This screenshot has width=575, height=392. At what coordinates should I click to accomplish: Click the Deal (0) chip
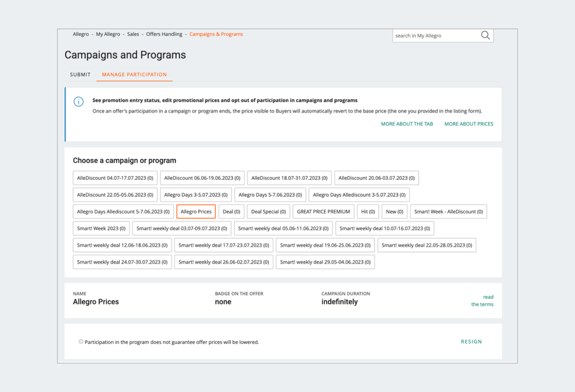coord(231,212)
